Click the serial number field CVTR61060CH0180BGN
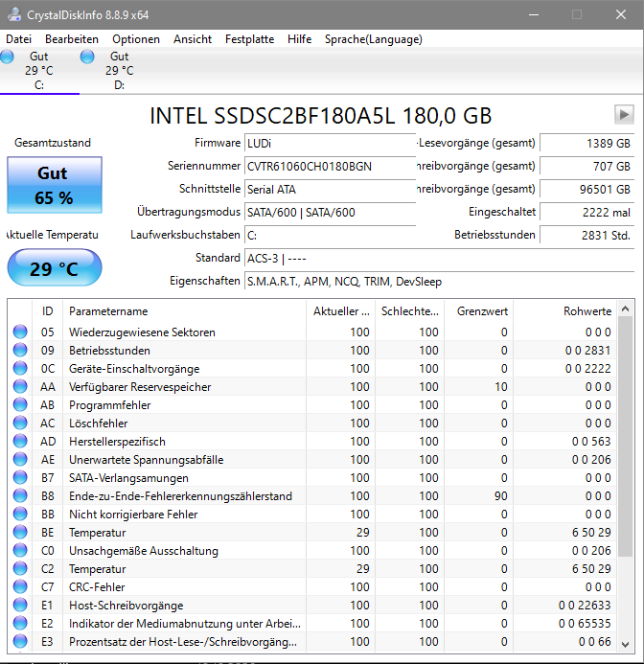 330,167
